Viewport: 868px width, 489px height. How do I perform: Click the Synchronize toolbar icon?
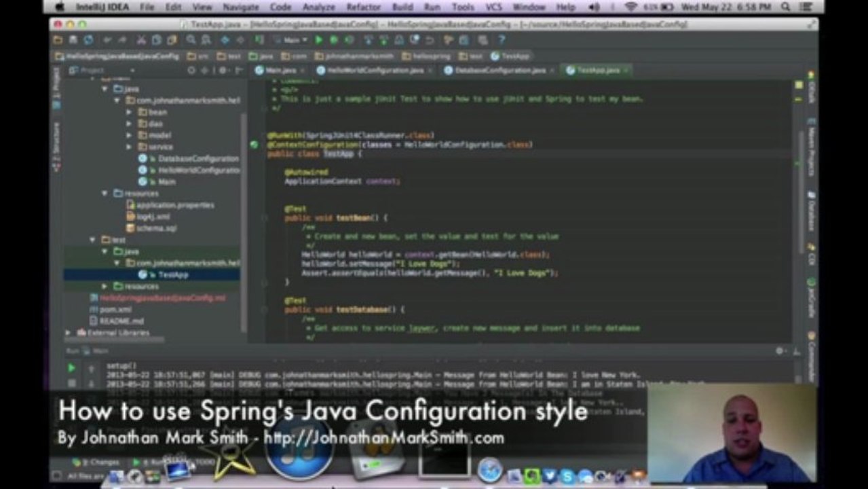point(88,40)
